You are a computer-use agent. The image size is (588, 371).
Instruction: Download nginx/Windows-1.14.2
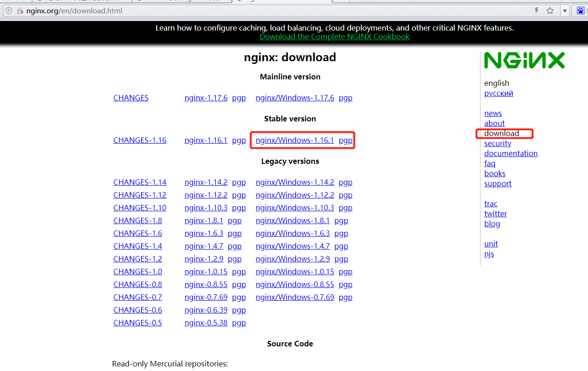[x=295, y=182]
